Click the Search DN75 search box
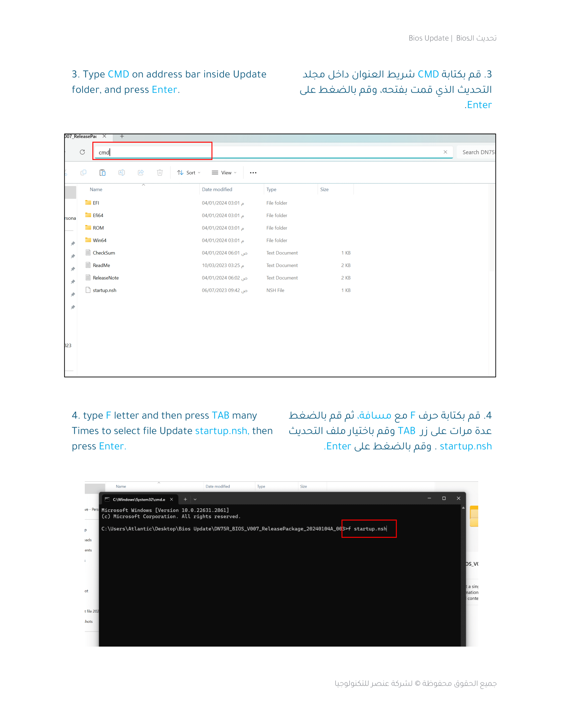The height and width of the screenshot is (728, 563). pos(476,152)
